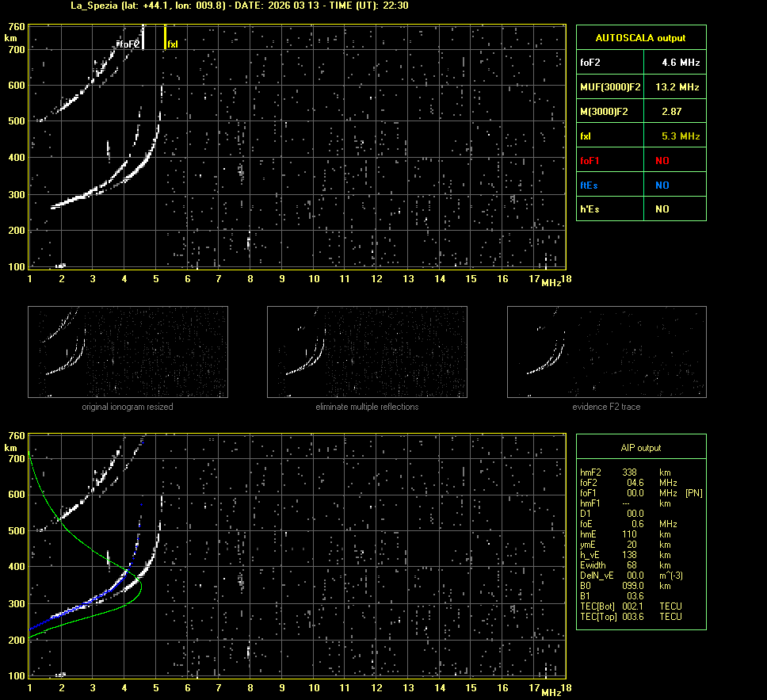Click the AUTOSCALA output header
Viewport: 767px width, 700px height.
pos(640,37)
